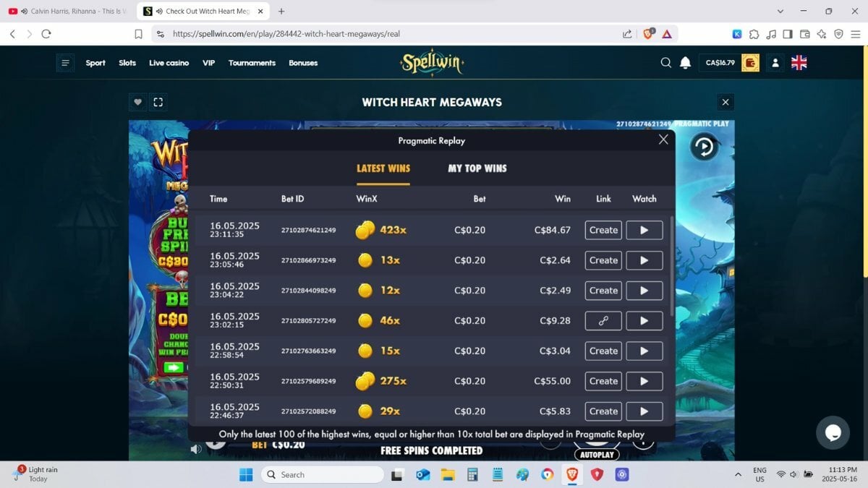This screenshot has height=488, width=868.
Task: Click the Spellwin logo
Action: 432,63
